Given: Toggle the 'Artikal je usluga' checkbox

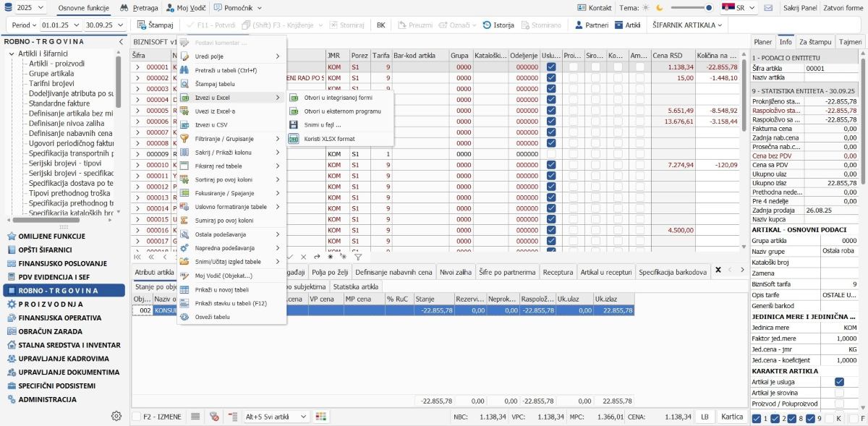Looking at the screenshot, I should 839,382.
